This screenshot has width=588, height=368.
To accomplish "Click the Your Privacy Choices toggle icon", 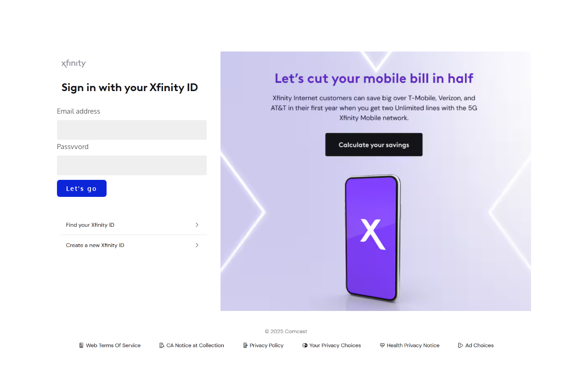I will [305, 345].
